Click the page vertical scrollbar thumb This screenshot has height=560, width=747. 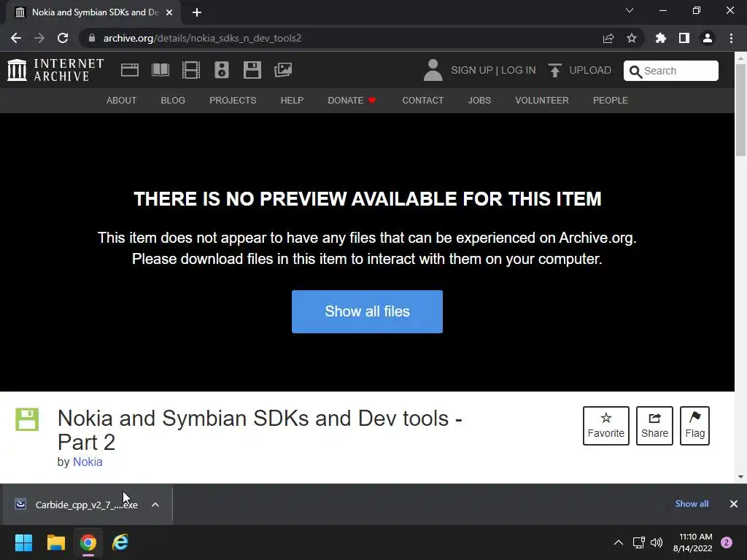740,109
